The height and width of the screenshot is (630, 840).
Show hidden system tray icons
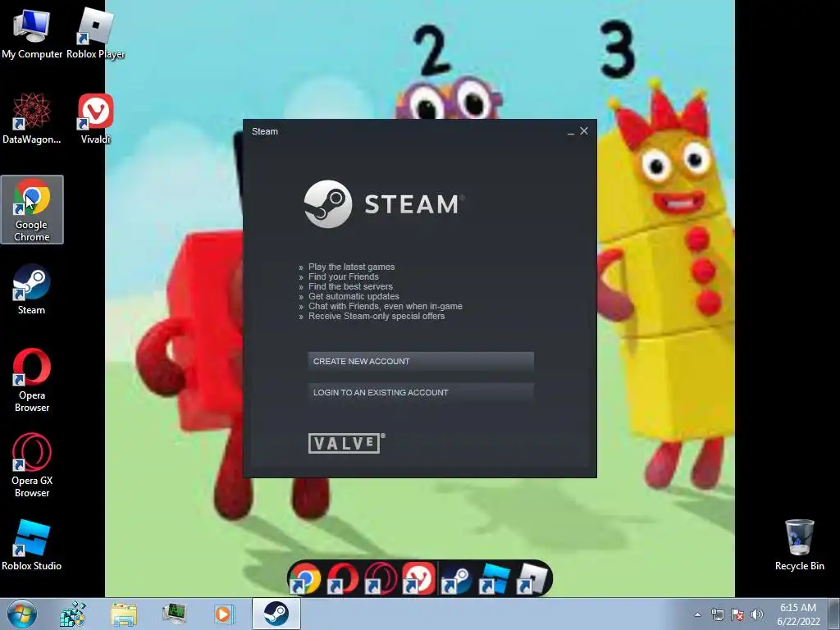(697, 614)
